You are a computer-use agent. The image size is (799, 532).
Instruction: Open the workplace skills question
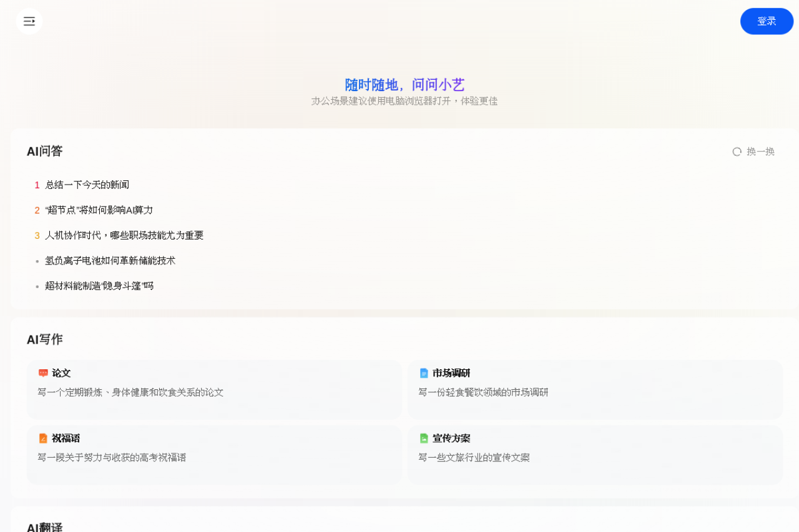(x=124, y=235)
